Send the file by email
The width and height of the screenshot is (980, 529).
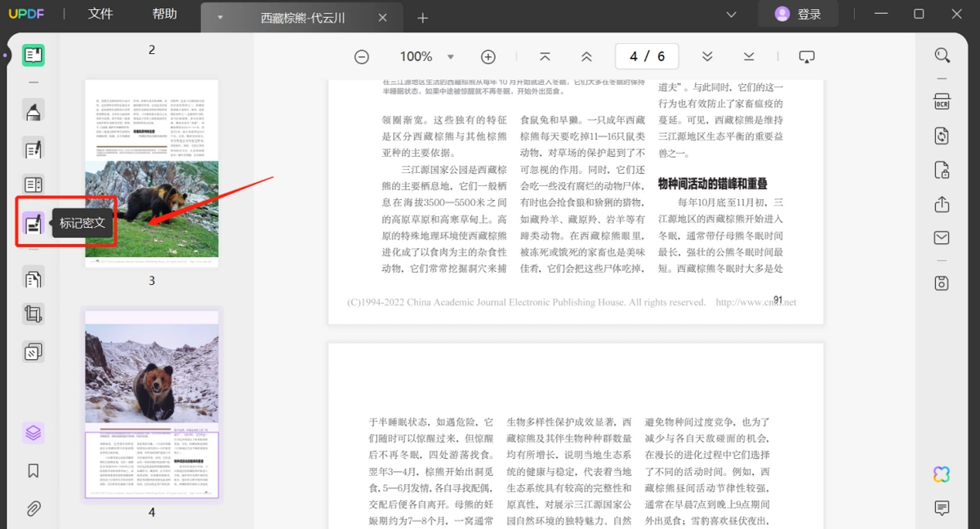[x=942, y=238]
